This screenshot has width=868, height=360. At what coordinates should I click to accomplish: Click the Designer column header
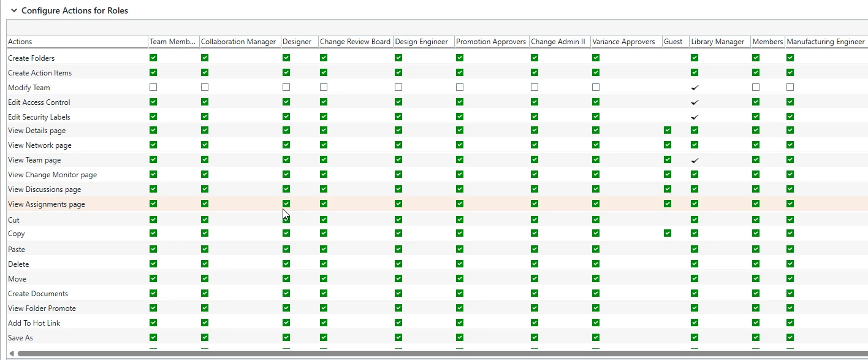pyautogui.click(x=300, y=42)
